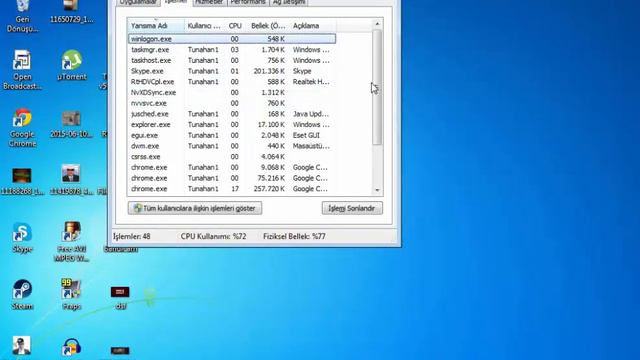Click the process list scroll-down arrow
This screenshot has width=640, height=360.
pos(377,190)
